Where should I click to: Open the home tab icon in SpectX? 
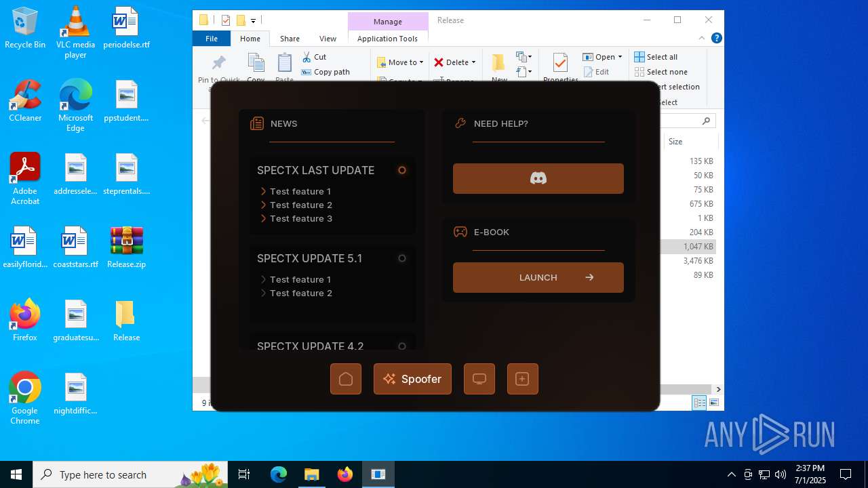(346, 379)
